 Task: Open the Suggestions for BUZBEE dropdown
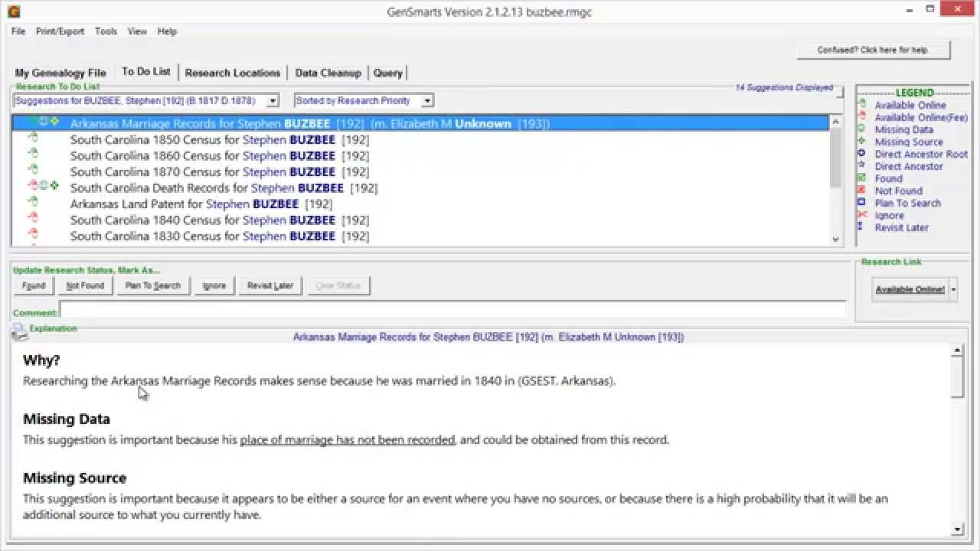[273, 101]
